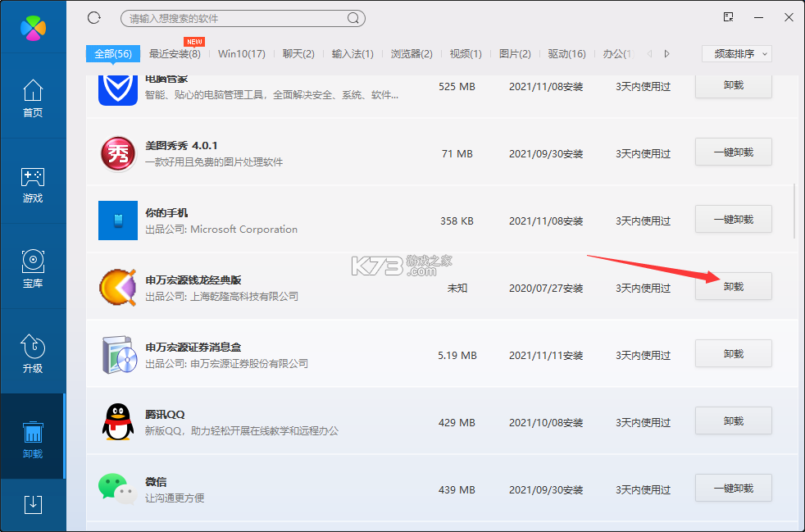Open the 游戏 games section
Image resolution: width=805 pixels, height=532 pixels.
(33, 185)
